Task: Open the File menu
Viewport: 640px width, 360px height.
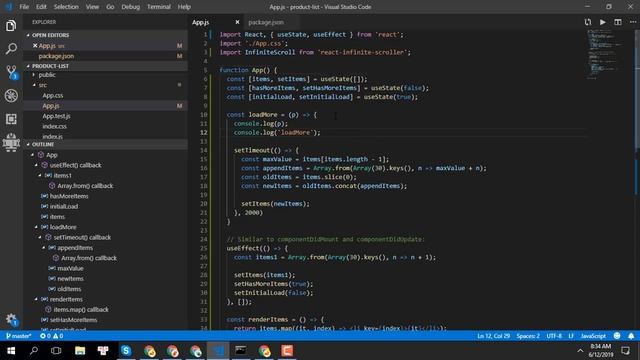Action: [x=24, y=7]
